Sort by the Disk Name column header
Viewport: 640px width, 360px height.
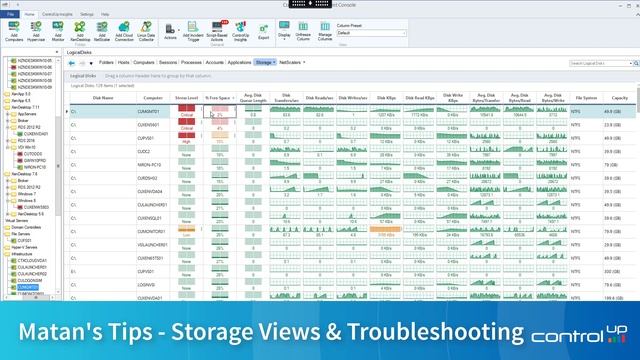pyautogui.click(x=103, y=98)
